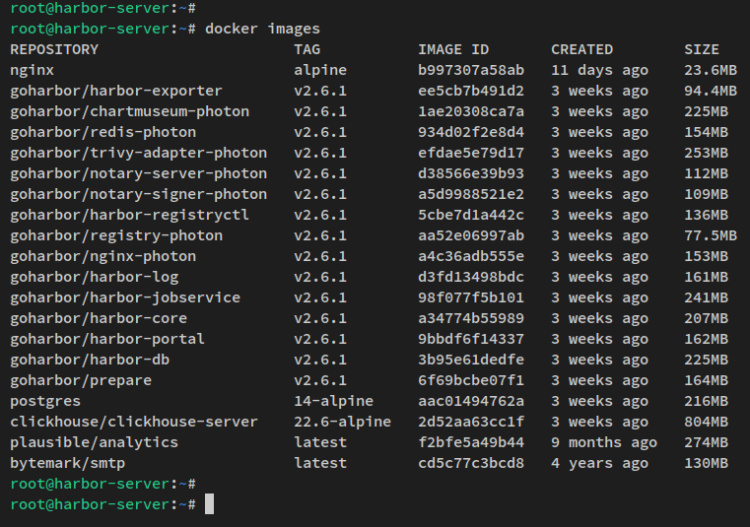Screen dimensions: 750x527
Task: Click the SIZE column header
Action: (701, 49)
